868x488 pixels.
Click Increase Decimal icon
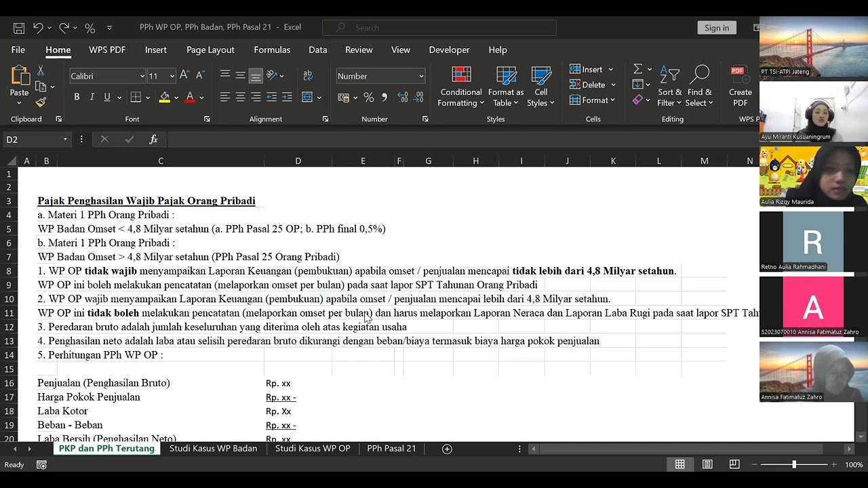coord(403,98)
